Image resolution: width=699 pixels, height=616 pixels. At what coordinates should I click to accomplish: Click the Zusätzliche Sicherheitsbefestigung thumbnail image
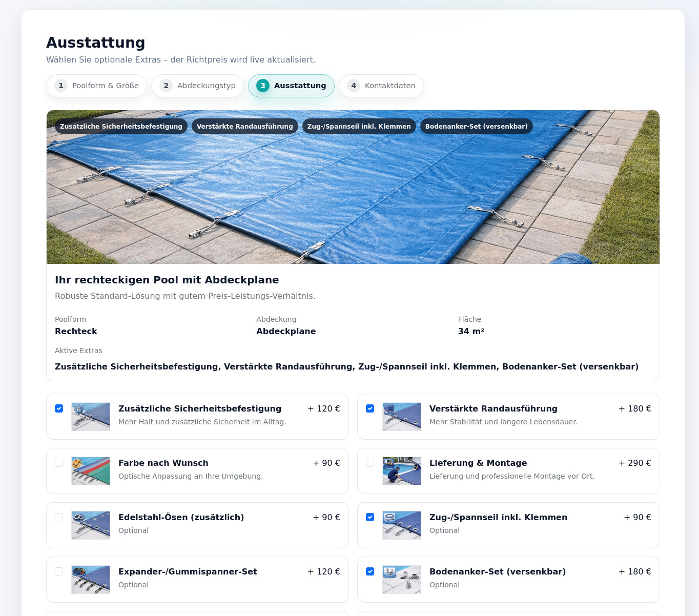[91, 417]
